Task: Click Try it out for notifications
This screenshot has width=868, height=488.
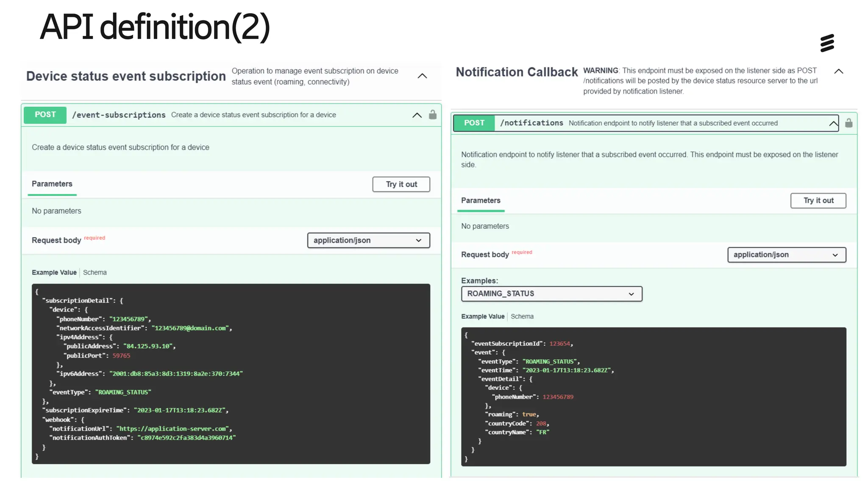Action: [818, 201]
